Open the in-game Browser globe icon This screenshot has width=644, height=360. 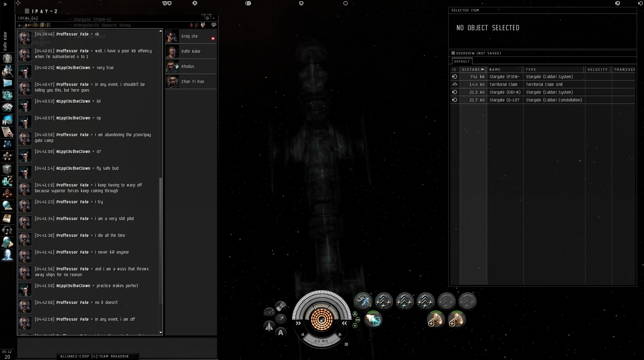[x=7, y=205]
